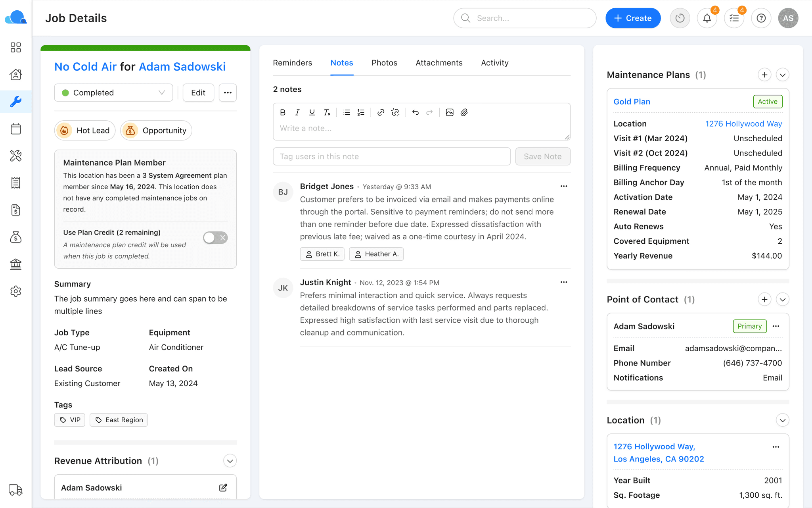The height and width of the screenshot is (508, 812).
Task: Collapse the Maintenance Plans section
Action: pos(782,75)
